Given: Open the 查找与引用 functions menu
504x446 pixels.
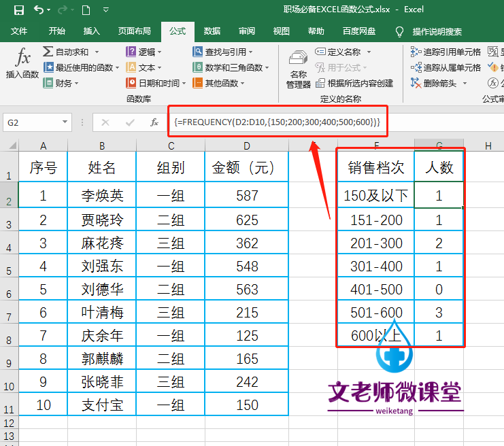Looking at the screenshot, I should [x=222, y=52].
